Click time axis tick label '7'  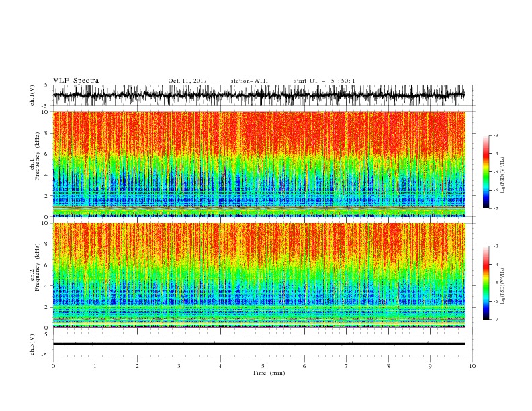pyautogui.click(x=347, y=366)
